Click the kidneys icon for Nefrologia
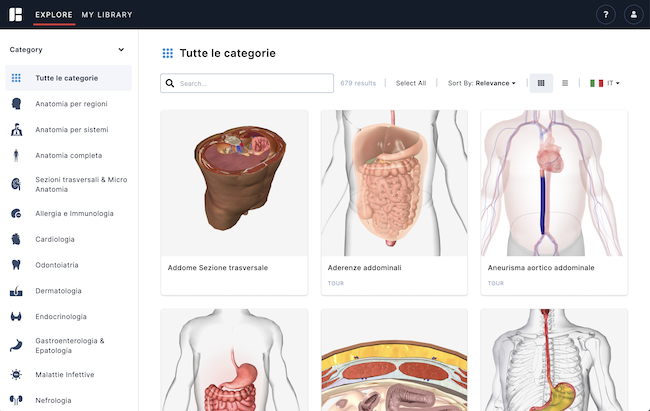The height and width of the screenshot is (411, 650). (x=16, y=400)
